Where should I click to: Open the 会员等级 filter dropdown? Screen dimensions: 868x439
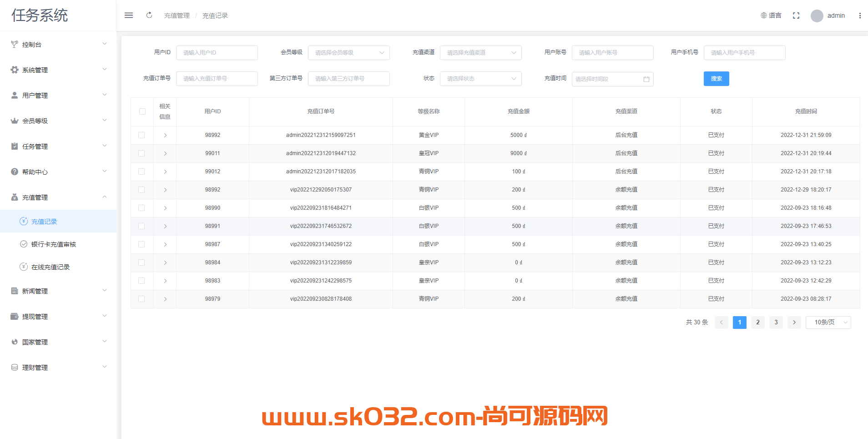(349, 53)
